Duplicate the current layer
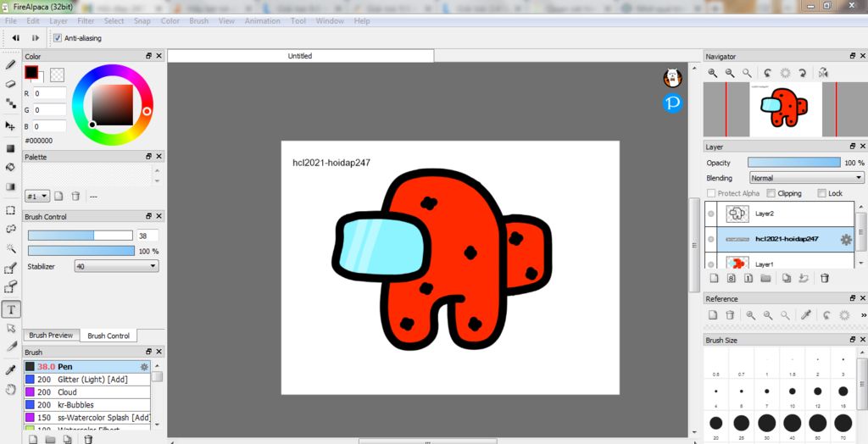 click(x=787, y=278)
